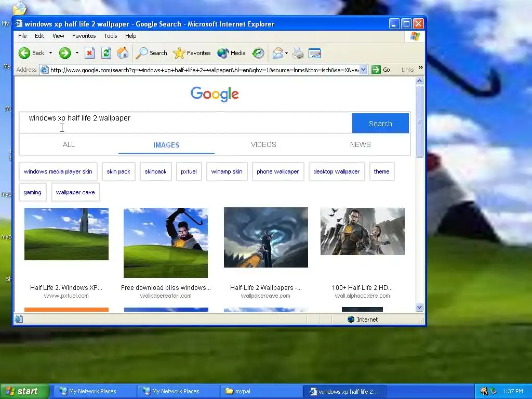
Task: Refresh the page using the Refresh icon
Action: [x=106, y=53]
